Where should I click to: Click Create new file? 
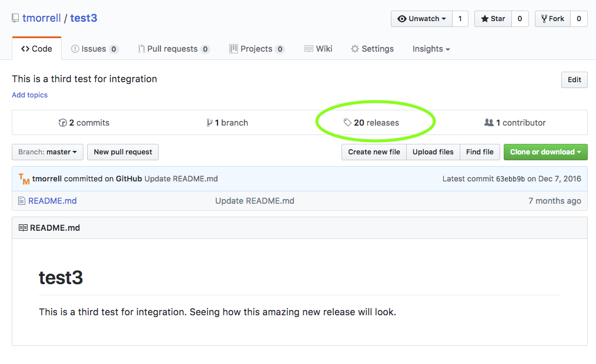374,152
